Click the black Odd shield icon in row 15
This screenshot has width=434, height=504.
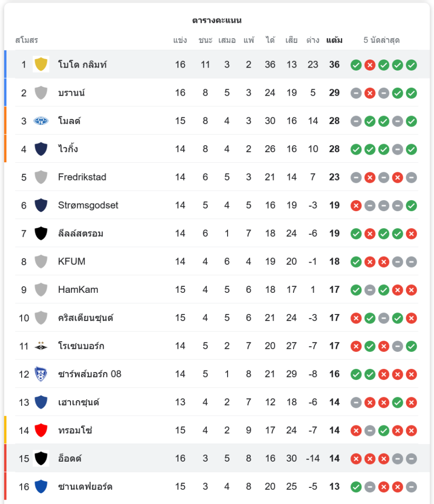(41, 458)
